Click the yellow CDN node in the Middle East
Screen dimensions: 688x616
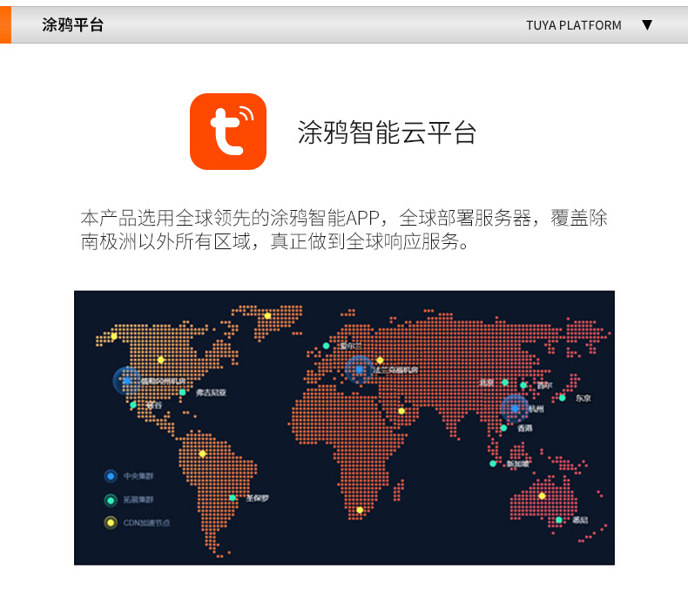401,411
